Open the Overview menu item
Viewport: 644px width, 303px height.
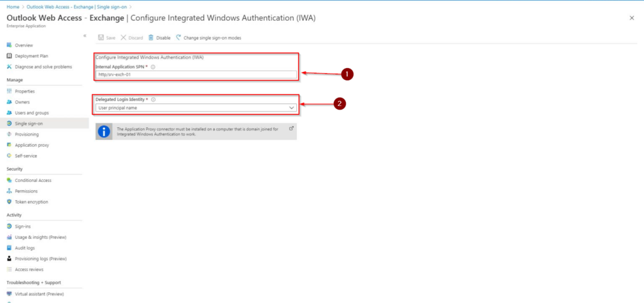(24, 45)
